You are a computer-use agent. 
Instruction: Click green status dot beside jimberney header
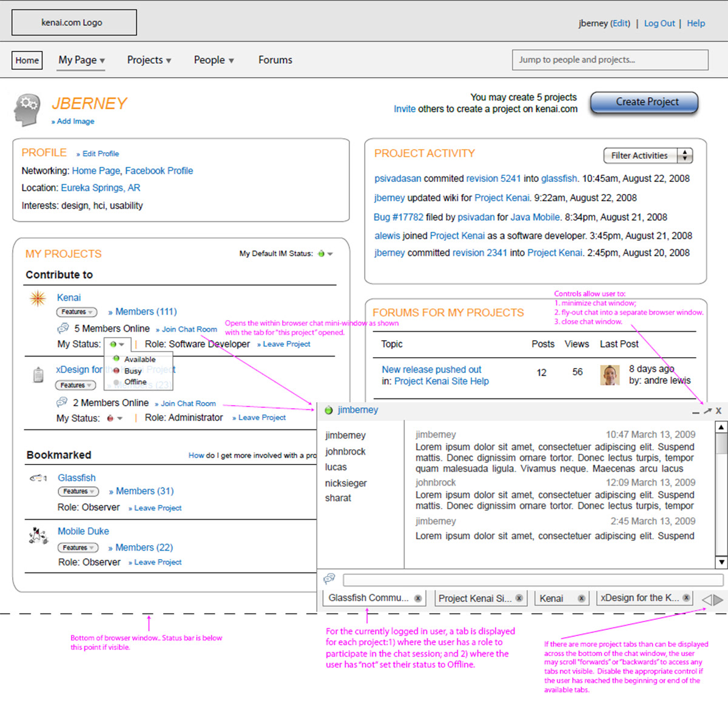click(x=329, y=410)
